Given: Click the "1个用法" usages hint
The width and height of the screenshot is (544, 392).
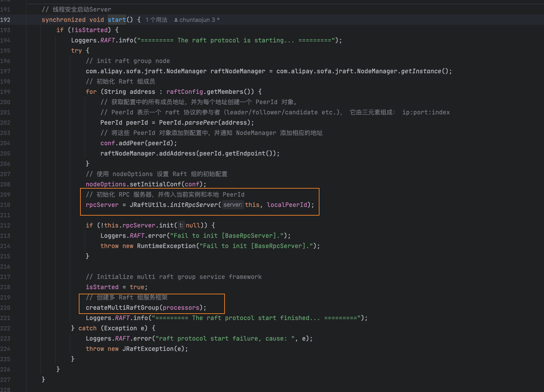Looking at the screenshot, I should pyautogui.click(x=156, y=20).
